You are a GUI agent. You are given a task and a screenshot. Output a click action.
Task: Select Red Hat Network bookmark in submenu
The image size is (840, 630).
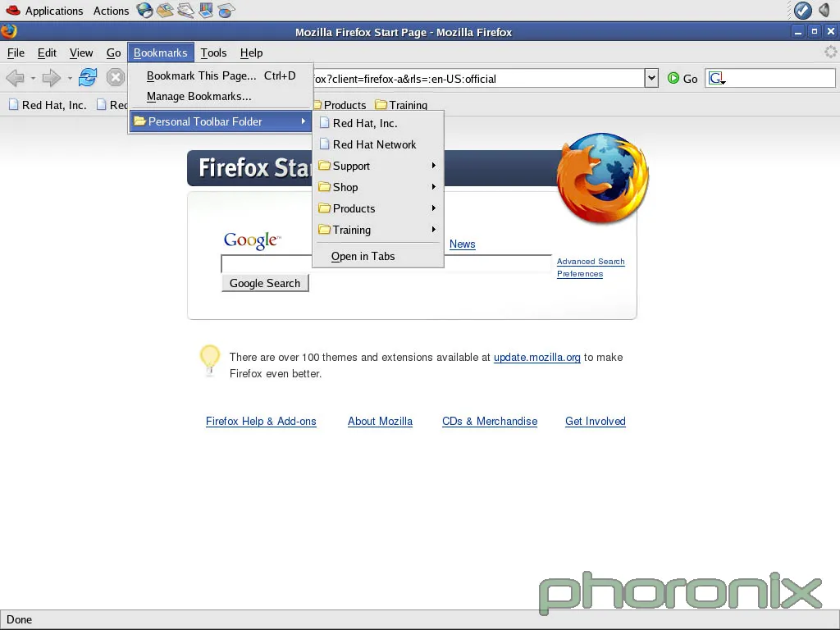374,144
